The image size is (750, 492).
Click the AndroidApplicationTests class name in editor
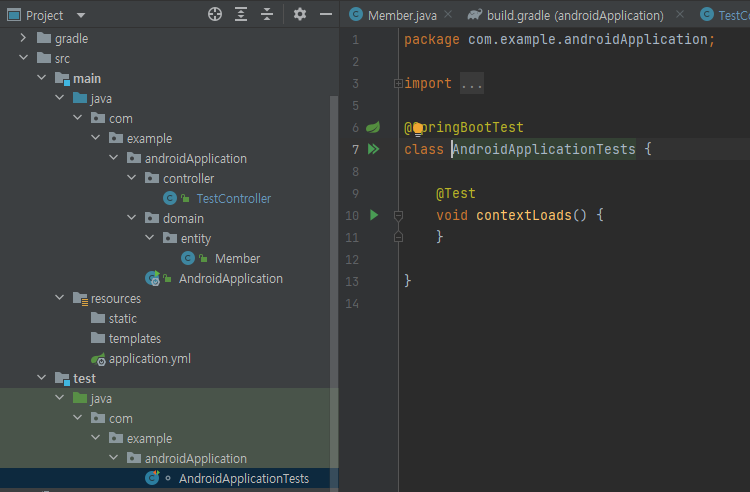point(544,149)
